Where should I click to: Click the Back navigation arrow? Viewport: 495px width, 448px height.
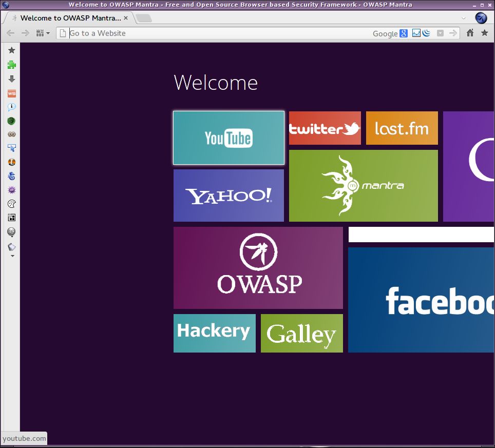(x=10, y=33)
